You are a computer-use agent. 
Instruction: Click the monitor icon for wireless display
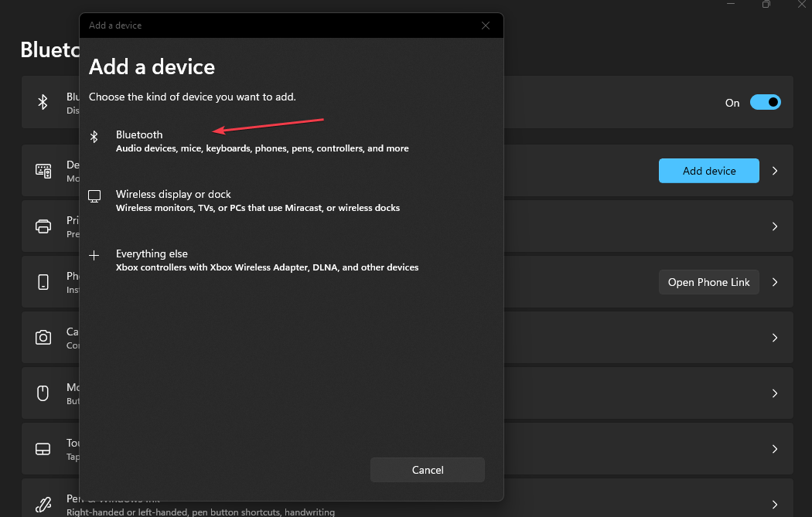pyautogui.click(x=94, y=196)
